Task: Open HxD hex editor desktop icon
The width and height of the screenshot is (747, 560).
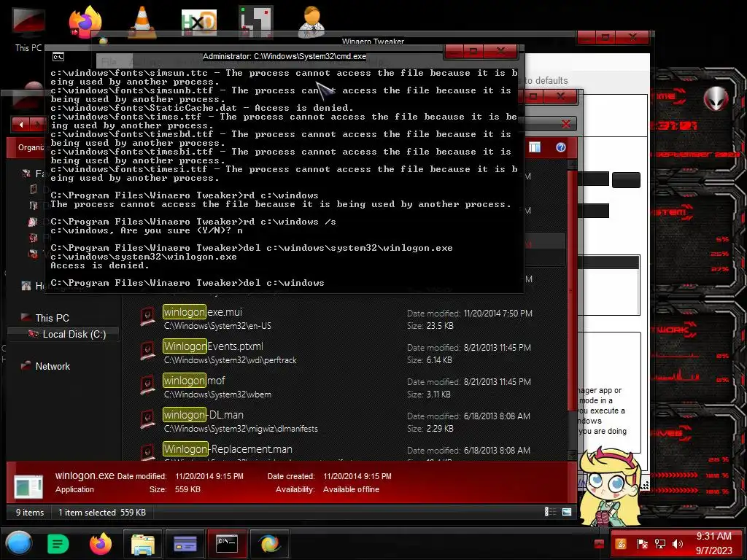Action: 199,22
